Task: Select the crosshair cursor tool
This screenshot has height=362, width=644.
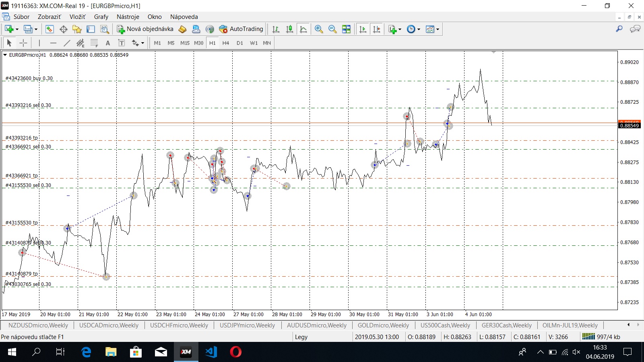Action: (23, 43)
